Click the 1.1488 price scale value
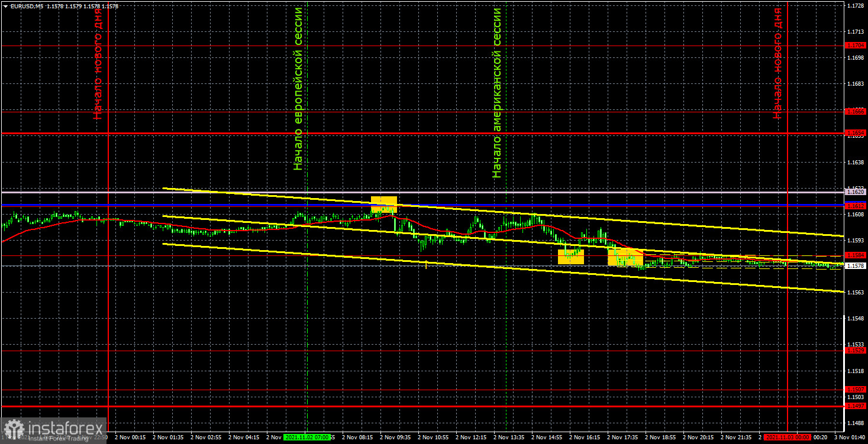Viewport: 868px width, 444px height. (856, 423)
